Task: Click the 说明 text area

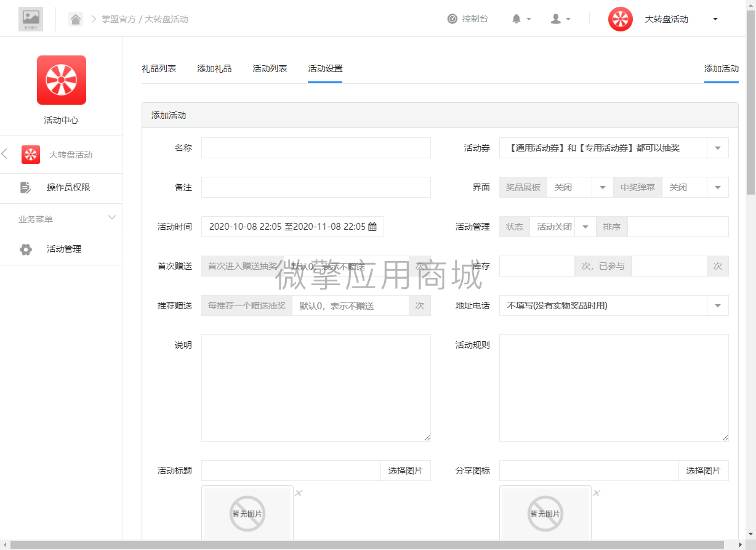Action: (316, 388)
